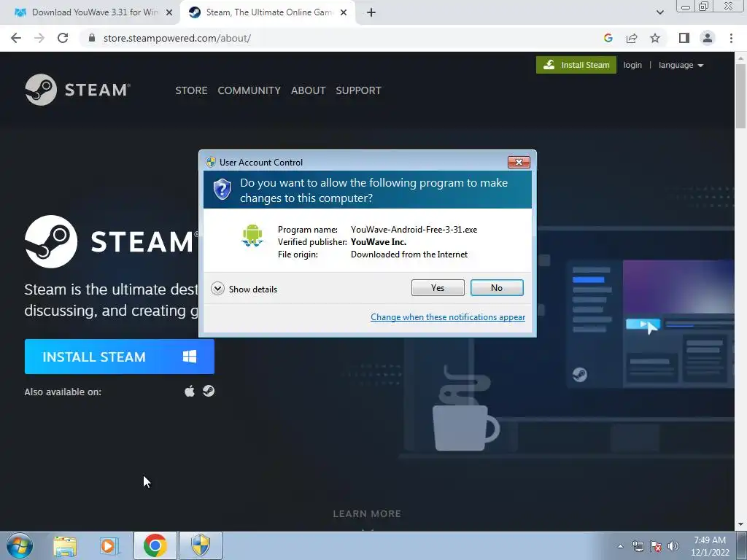Close the Download YouWave tab
Viewport: 747px width, 560px height.
(169, 13)
